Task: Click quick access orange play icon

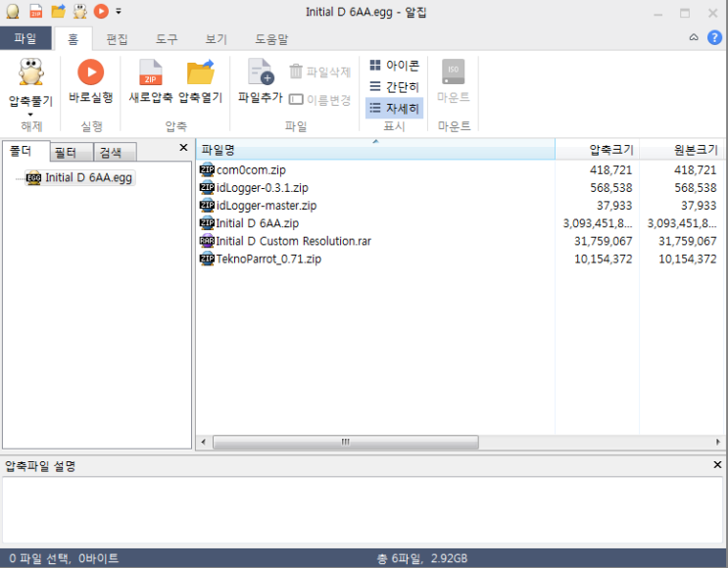Action: pos(101,11)
